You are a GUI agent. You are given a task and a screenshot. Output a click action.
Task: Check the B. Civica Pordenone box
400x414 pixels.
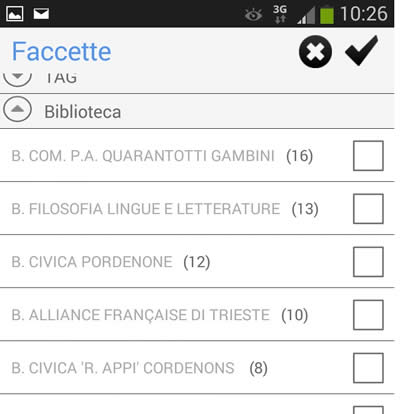click(368, 262)
